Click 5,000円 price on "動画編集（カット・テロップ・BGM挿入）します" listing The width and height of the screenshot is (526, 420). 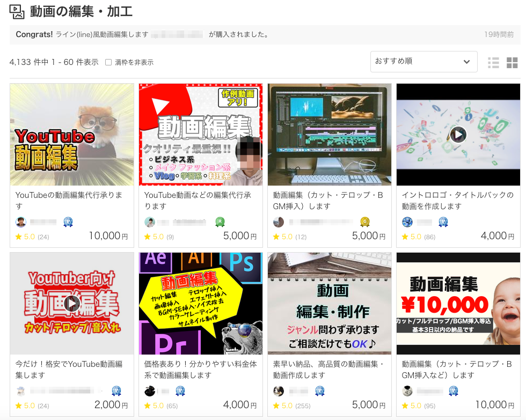tap(369, 236)
